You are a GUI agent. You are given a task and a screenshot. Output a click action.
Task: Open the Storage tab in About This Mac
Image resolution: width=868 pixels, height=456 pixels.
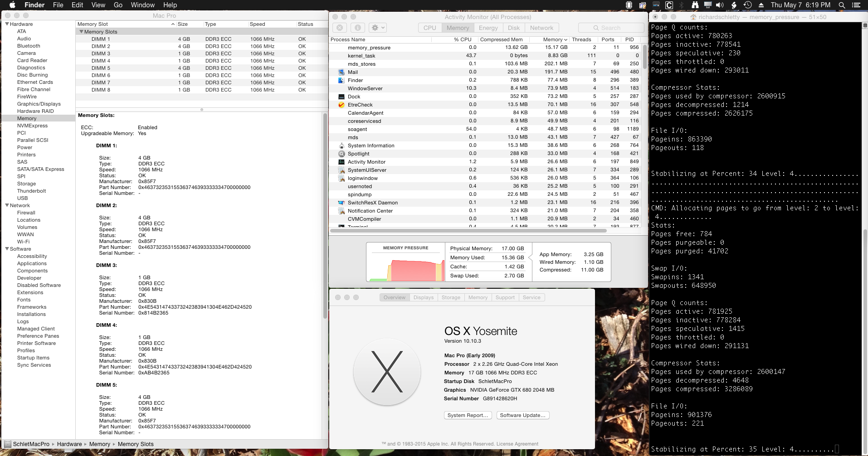point(451,297)
